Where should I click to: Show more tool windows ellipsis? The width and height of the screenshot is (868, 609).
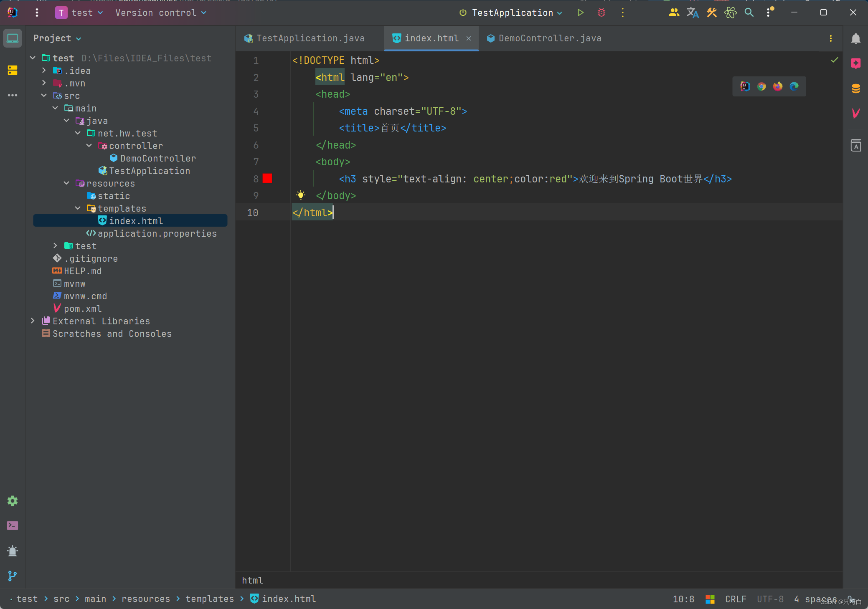[x=13, y=95]
